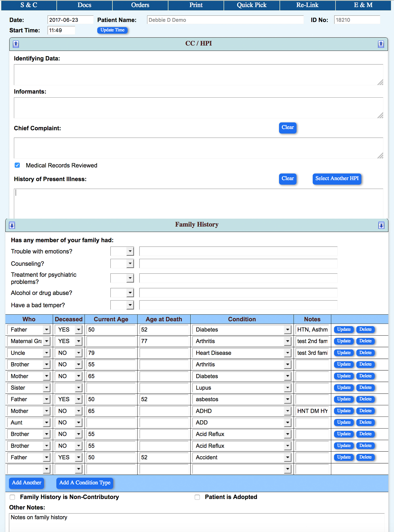Open the Who dropdown showing Aunt
This screenshot has height=532, width=394.
coord(29,422)
